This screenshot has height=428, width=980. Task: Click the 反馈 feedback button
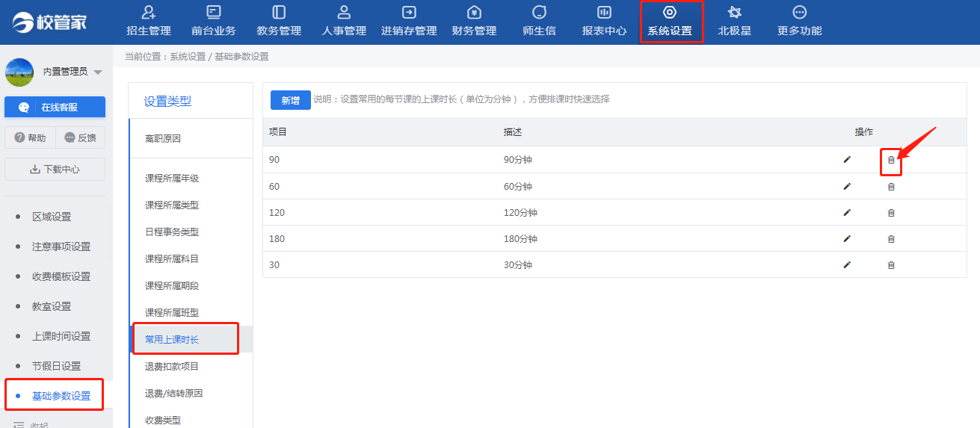point(81,138)
